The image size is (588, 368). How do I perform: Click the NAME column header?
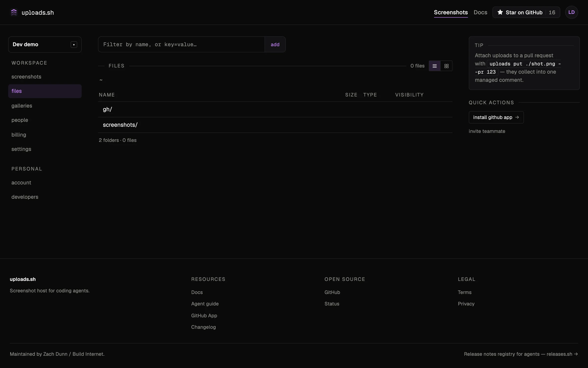107,95
